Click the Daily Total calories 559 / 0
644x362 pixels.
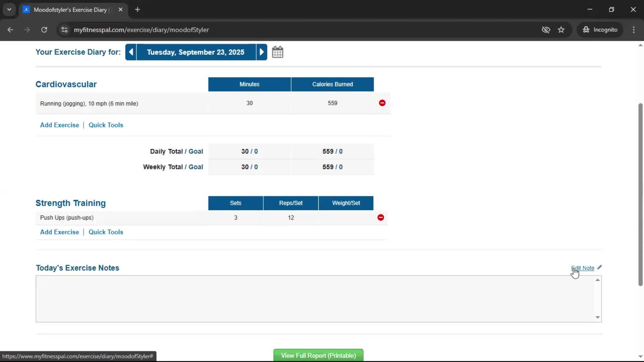pyautogui.click(x=332, y=152)
